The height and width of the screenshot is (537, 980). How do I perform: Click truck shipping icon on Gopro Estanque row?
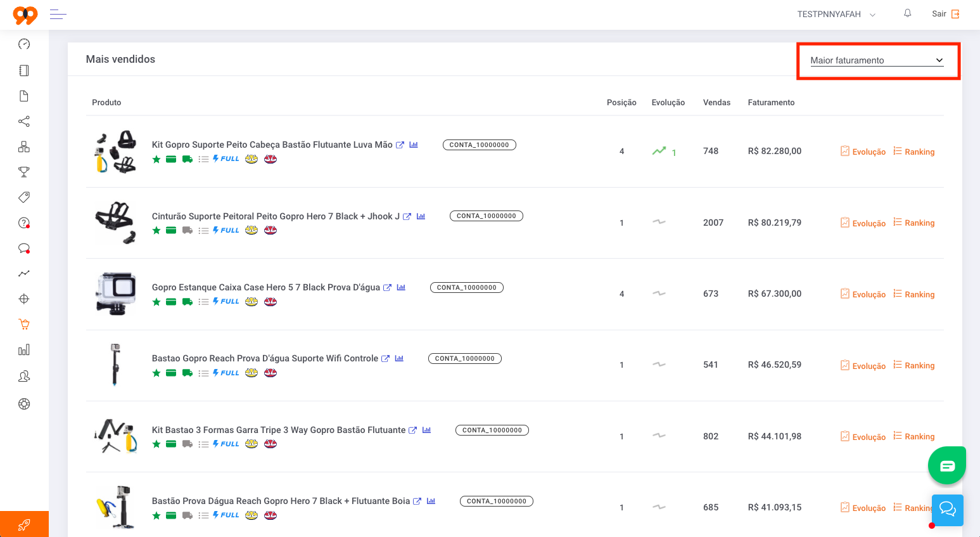(x=188, y=302)
